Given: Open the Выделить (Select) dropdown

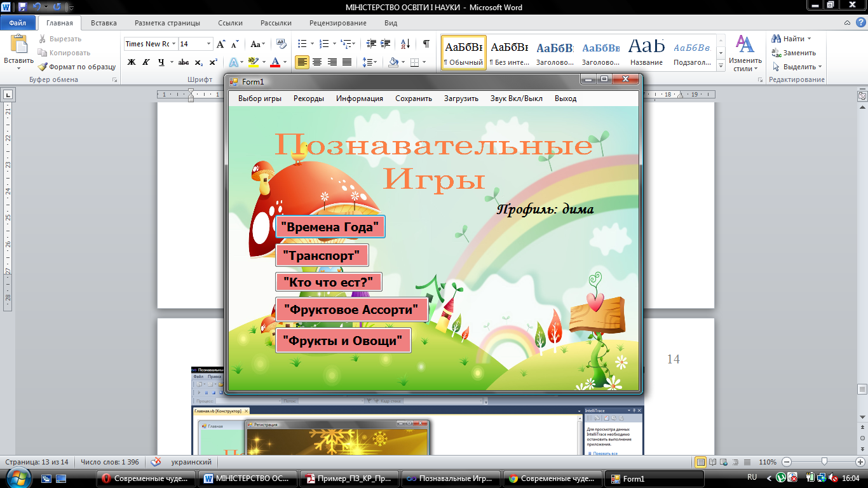Looking at the screenshot, I should 797,67.
